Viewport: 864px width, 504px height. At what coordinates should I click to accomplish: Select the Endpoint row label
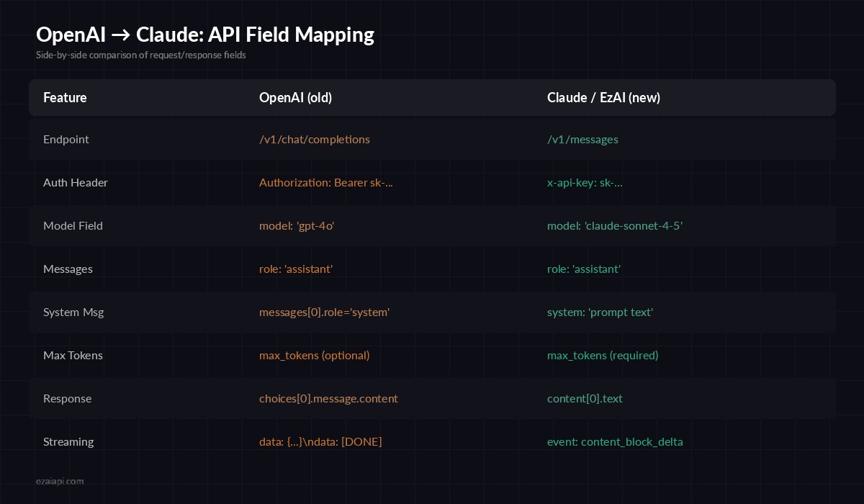(x=66, y=139)
